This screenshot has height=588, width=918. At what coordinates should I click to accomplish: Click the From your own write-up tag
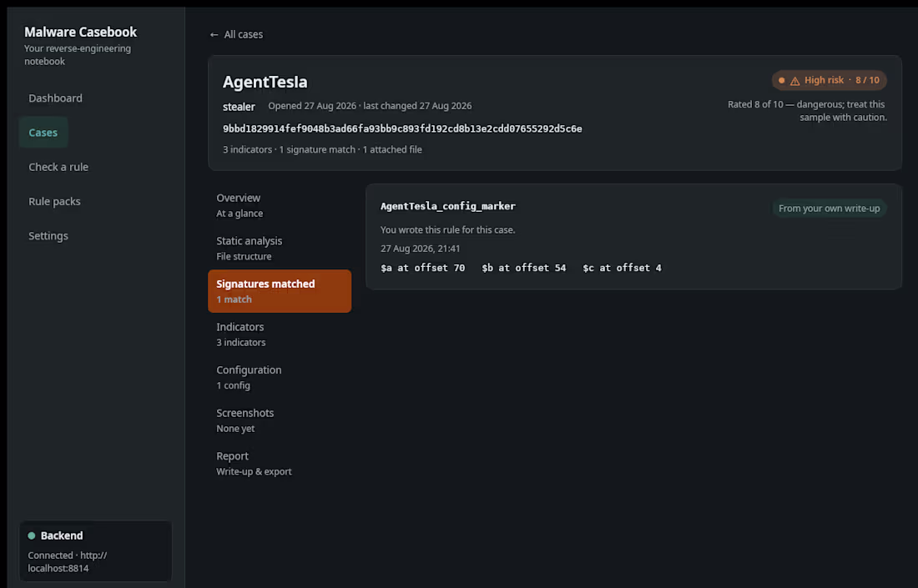[829, 209]
